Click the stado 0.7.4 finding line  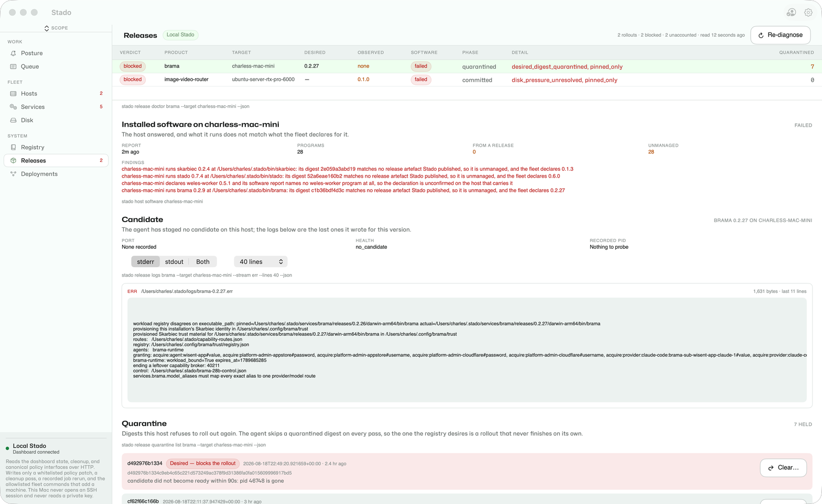(x=341, y=176)
